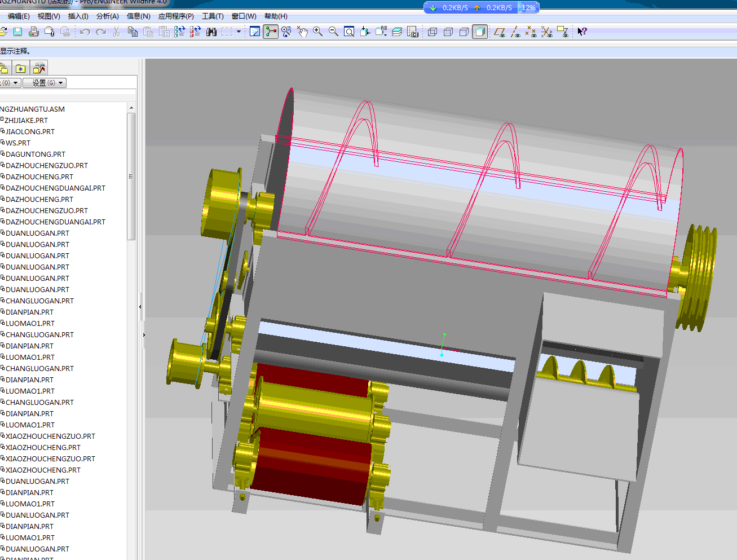Click the select-box rectangle icon

pos(227,32)
